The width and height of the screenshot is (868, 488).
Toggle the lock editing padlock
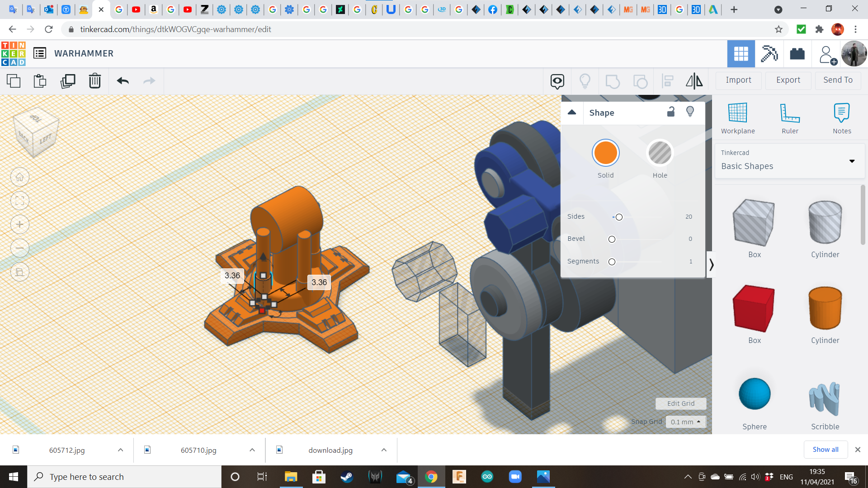click(x=671, y=112)
